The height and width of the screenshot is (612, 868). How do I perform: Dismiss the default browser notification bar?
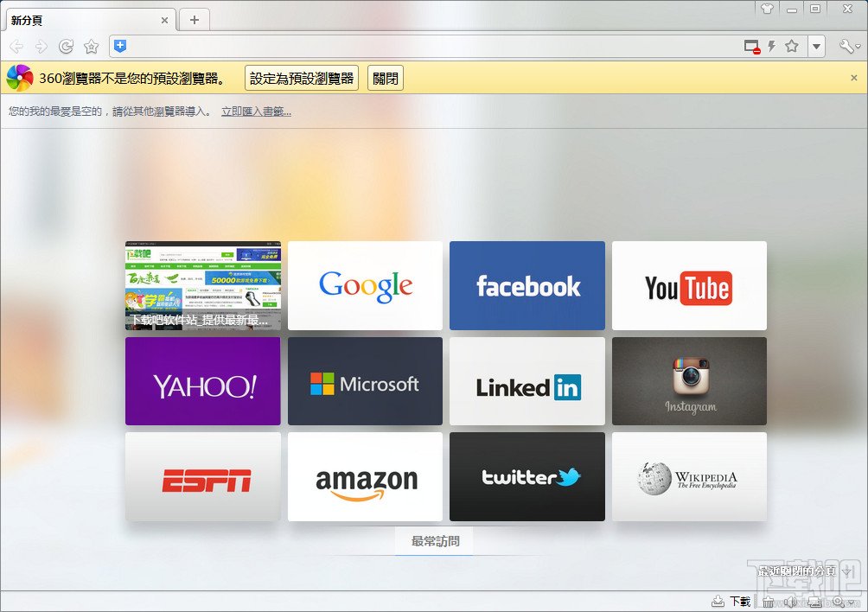854,78
